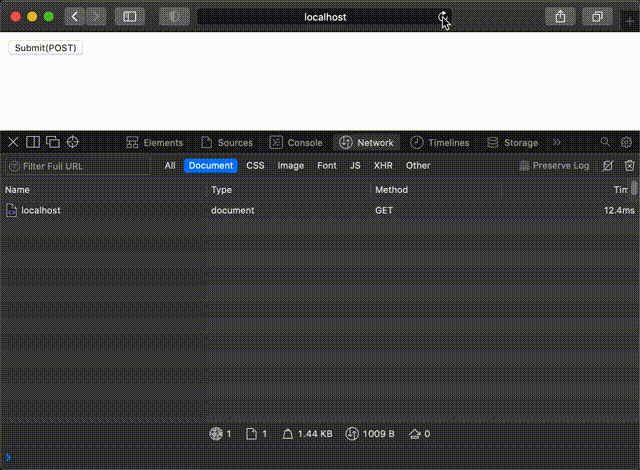Click the 1009 B transferred statistic
Screen dimensions: 640x470
370,434
